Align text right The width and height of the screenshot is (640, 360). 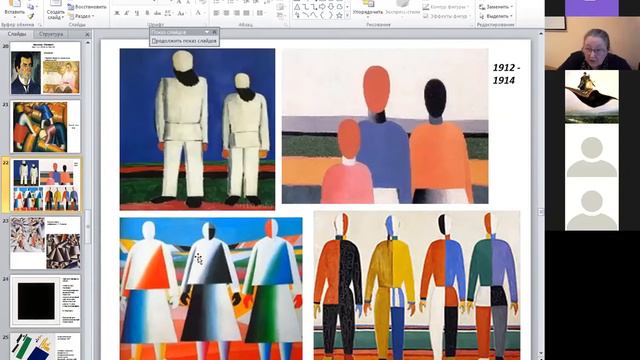(236, 13)
